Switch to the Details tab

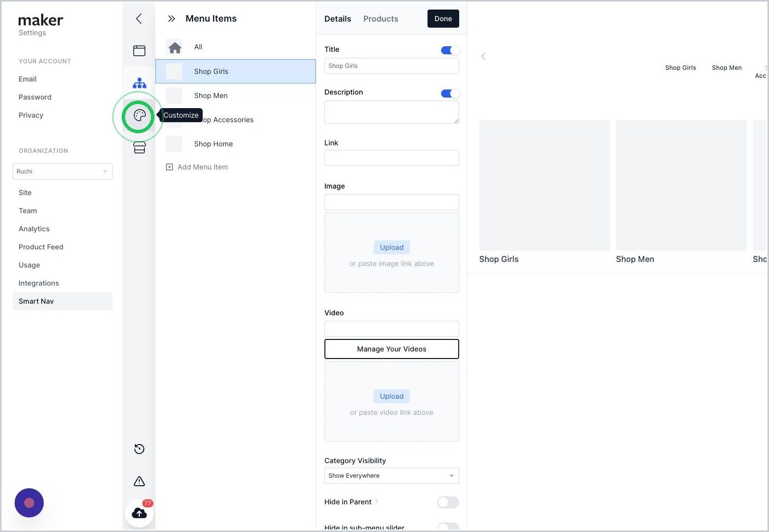(337, 19)
